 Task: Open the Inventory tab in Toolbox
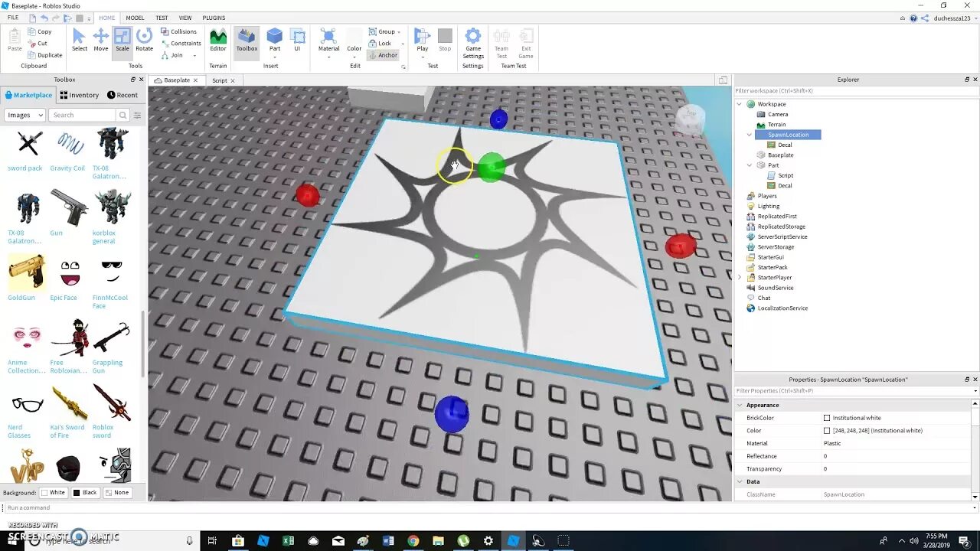click(80, 95)
